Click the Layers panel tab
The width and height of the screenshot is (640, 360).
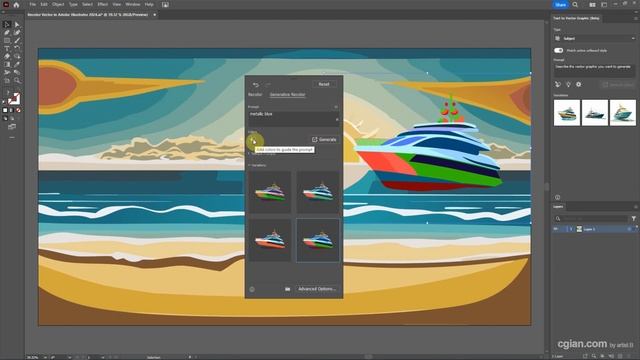(558, 207)
